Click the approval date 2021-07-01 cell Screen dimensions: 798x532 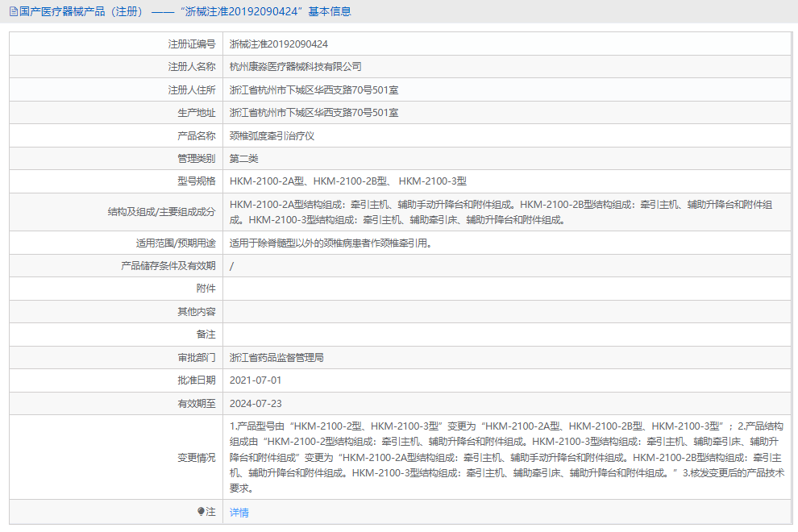[256, 379]
